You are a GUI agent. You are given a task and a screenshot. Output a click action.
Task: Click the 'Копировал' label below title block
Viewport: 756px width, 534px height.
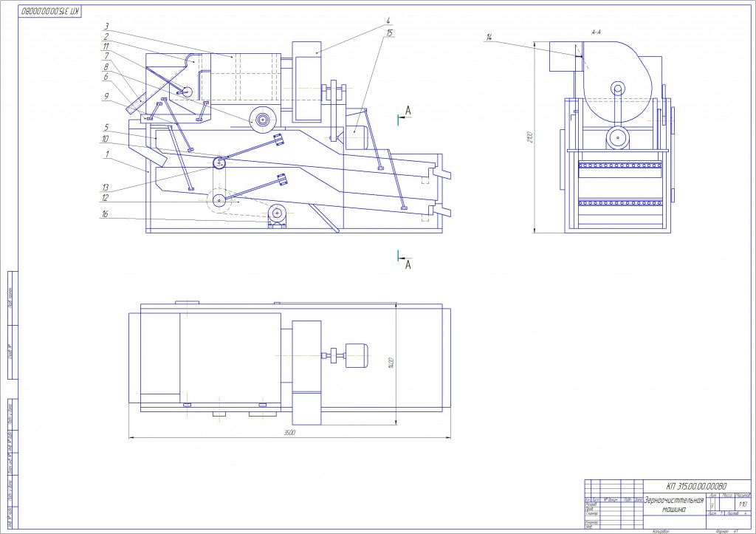pyautogui.click(x=661, y=532)
